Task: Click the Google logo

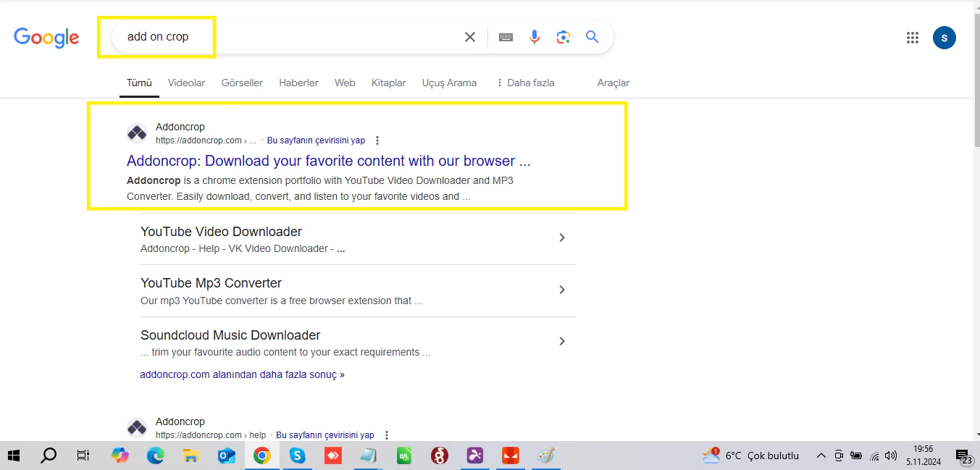Action: pyautogui.click(x=46, y=38)
